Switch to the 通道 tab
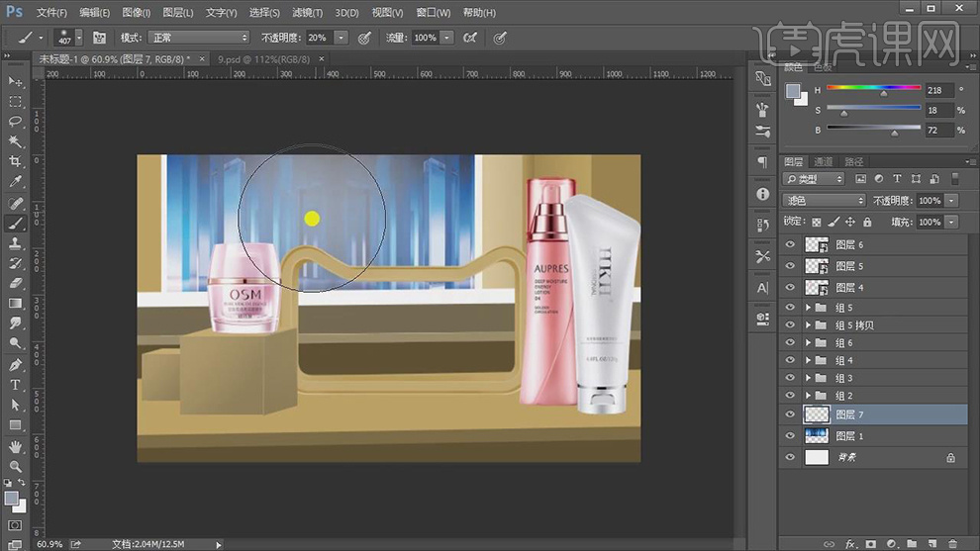980x551 pixels. [824, 162]
